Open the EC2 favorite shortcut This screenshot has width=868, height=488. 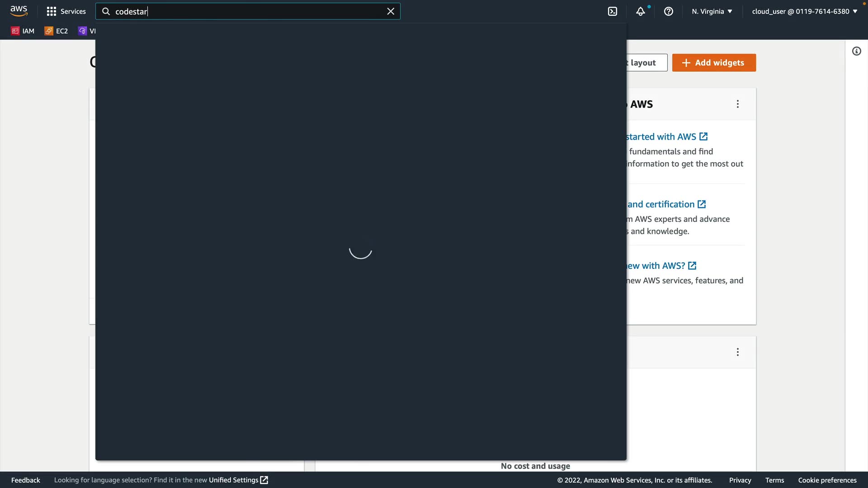[x=56, y=31]
